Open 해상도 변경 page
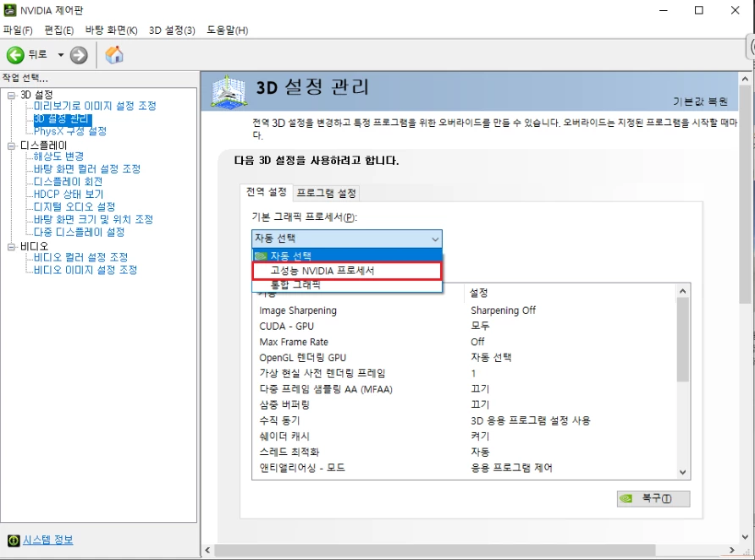The width and height of the screenshot is (755, 560). point(58,156)
